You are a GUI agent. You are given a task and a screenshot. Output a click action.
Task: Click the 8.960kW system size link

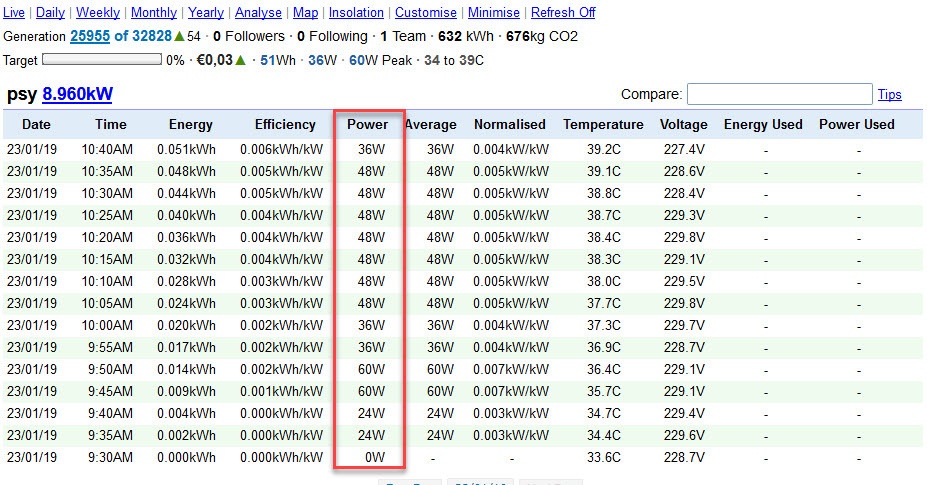(x=77, y=94)
